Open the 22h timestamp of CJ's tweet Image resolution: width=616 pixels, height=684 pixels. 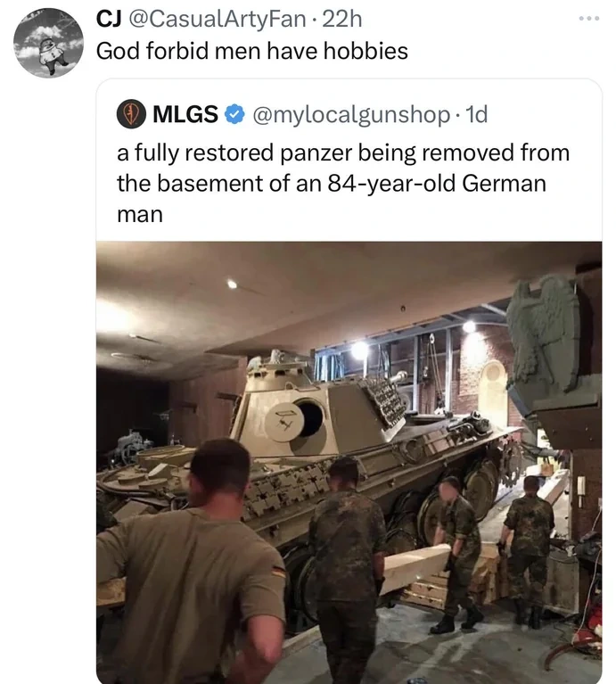point(341,20)
